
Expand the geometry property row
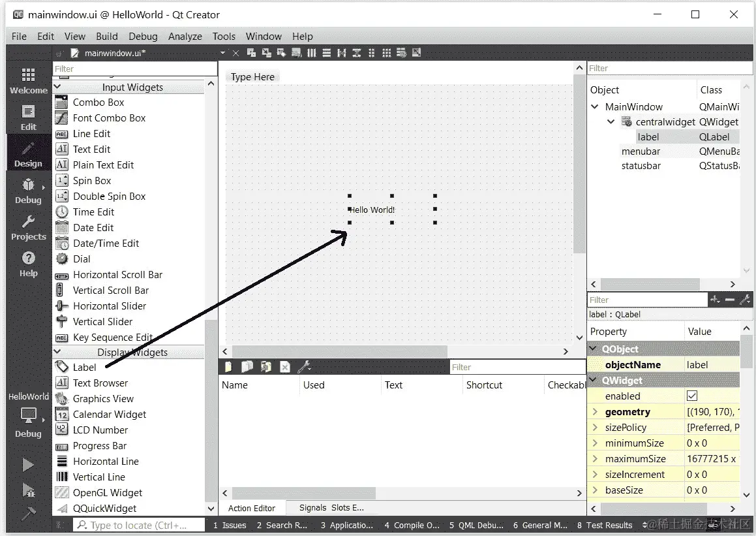tap(595, 412)
